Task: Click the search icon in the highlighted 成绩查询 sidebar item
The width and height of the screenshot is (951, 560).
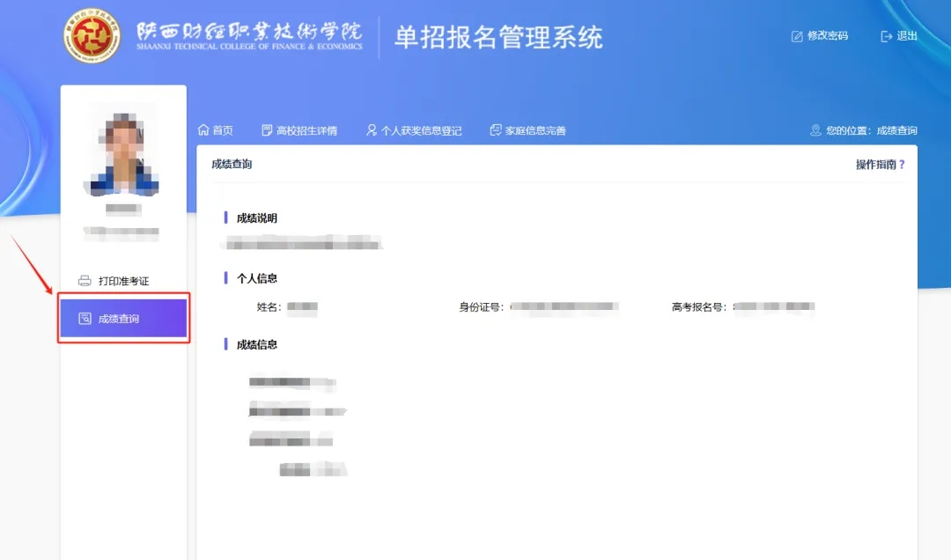Action: [85, 319]
